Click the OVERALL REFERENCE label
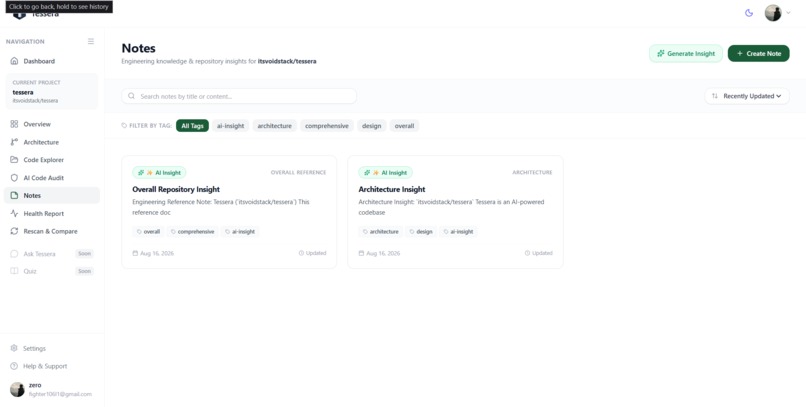 tap(298, 173)
